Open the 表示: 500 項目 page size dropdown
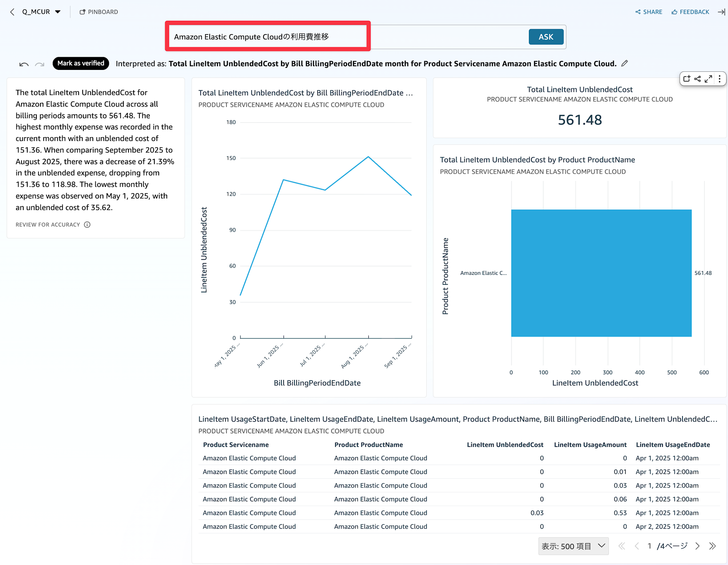The height and width of the screenshot is (565, 728). 573,546
